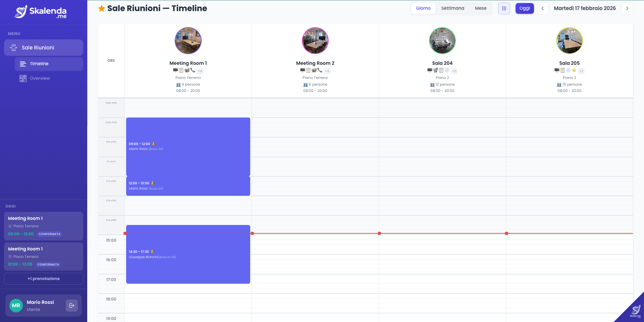The width and height of the screenshot is (644, 322).
Task: Click the previous-day chevron arrow
Action: coord(542,8)
